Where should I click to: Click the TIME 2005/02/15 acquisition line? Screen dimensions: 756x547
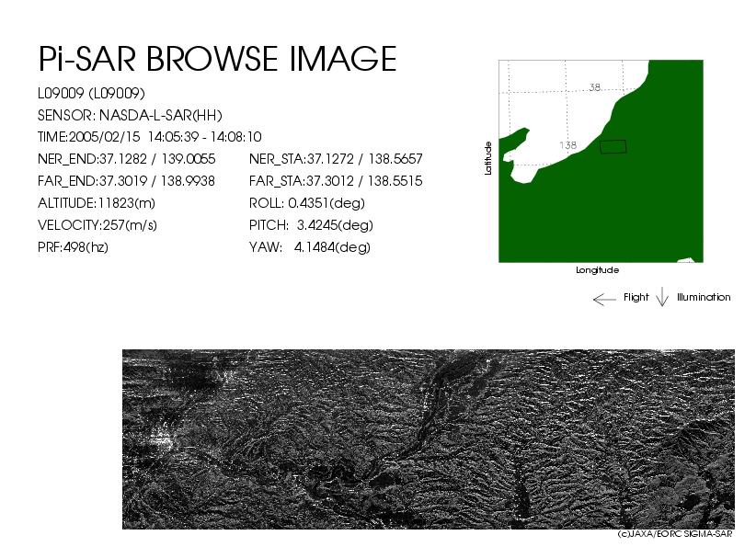(150, 137)
